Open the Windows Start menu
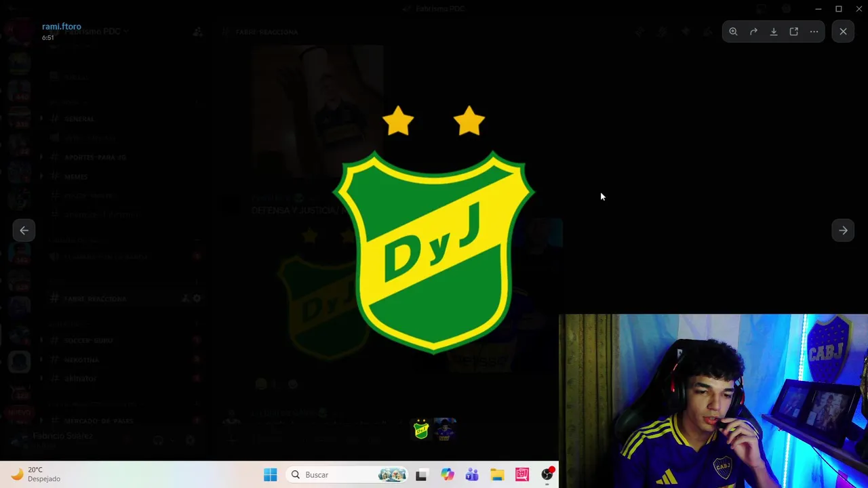 [x=270, y=475]
